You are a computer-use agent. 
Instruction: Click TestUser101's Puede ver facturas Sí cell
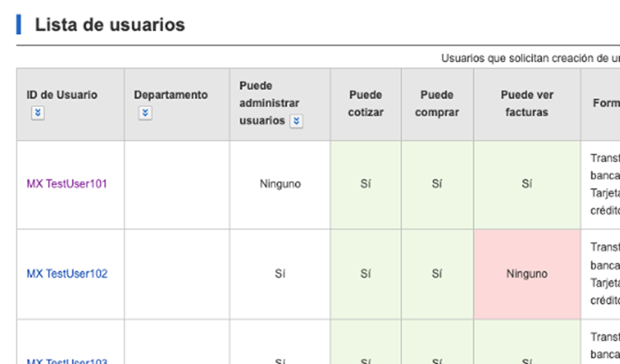coord(527,184)
